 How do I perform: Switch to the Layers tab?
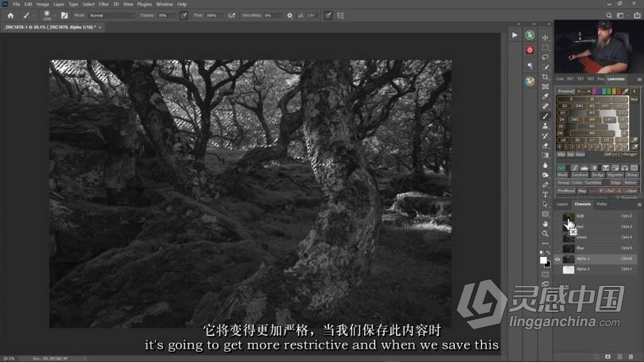click(562, 204)
